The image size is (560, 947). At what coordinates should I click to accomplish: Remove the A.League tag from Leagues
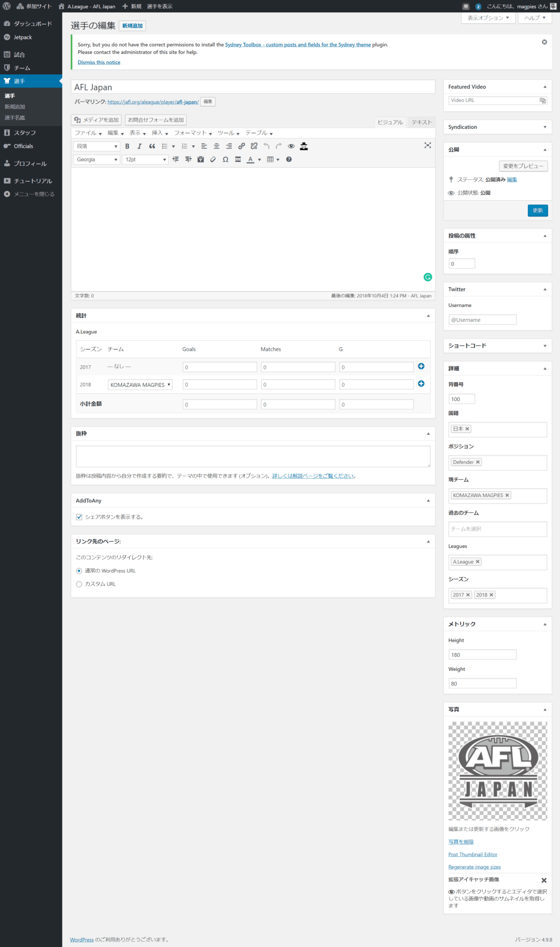478,562
